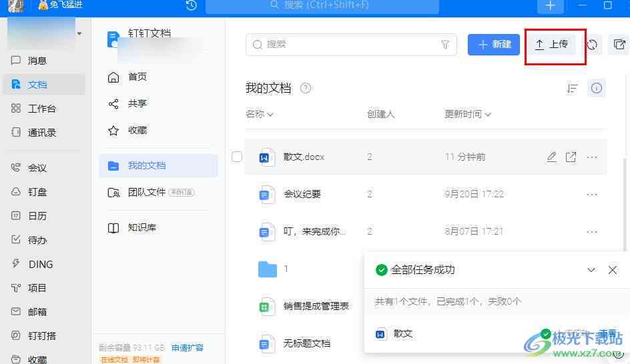Click the 项目 project icon

(x=15, y=288)
